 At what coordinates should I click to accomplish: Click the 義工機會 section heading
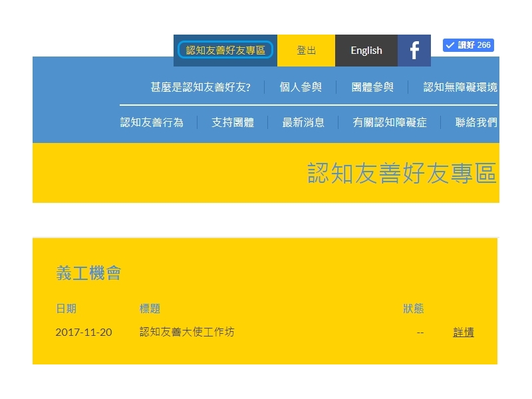(88, 273)
